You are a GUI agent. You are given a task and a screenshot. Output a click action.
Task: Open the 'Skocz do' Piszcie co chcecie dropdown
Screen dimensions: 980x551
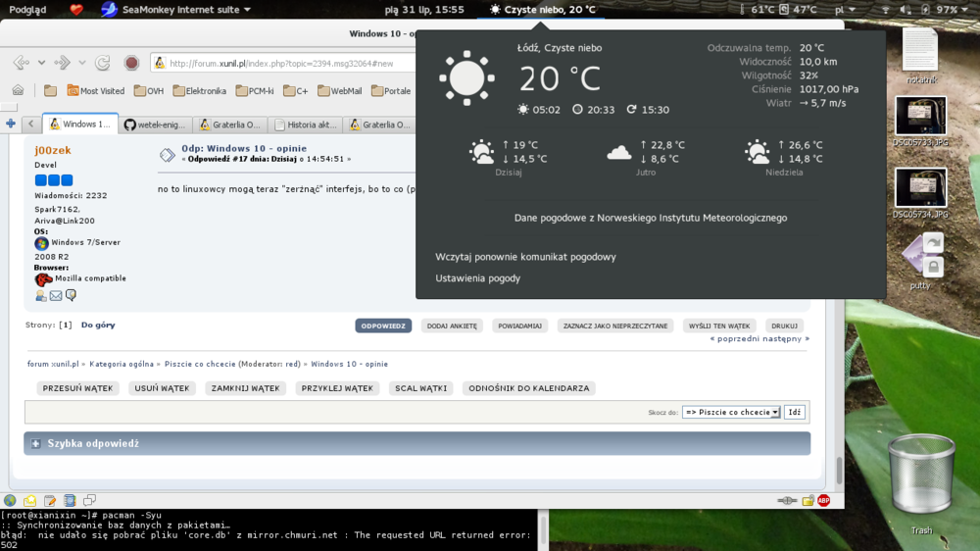(x=731, y=412)
